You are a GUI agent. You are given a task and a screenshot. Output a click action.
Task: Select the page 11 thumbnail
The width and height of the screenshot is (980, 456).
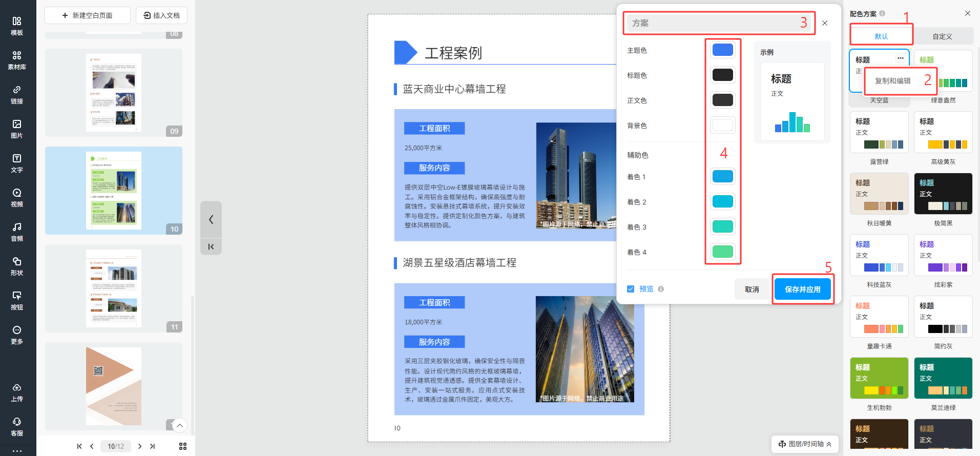coord(114,288)
